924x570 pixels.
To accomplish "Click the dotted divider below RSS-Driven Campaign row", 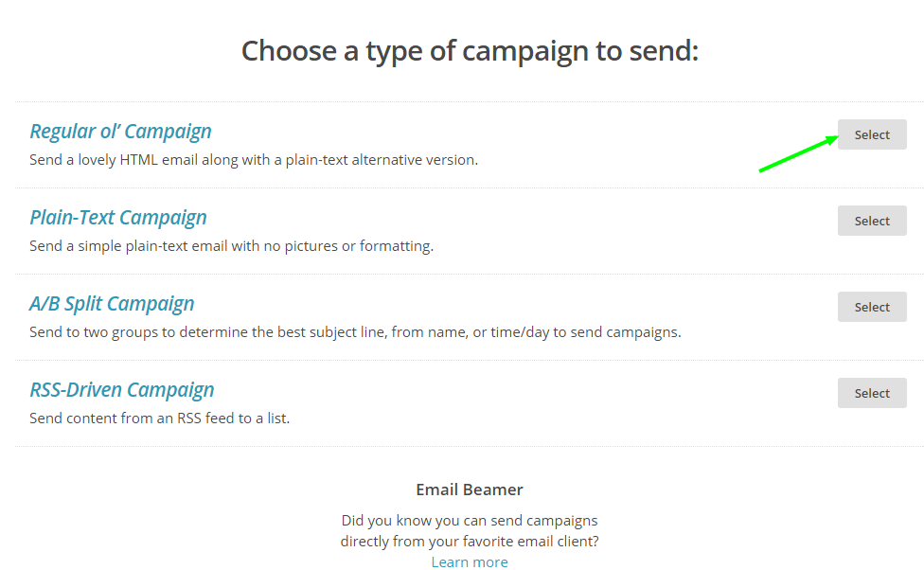I will (470, 446).
